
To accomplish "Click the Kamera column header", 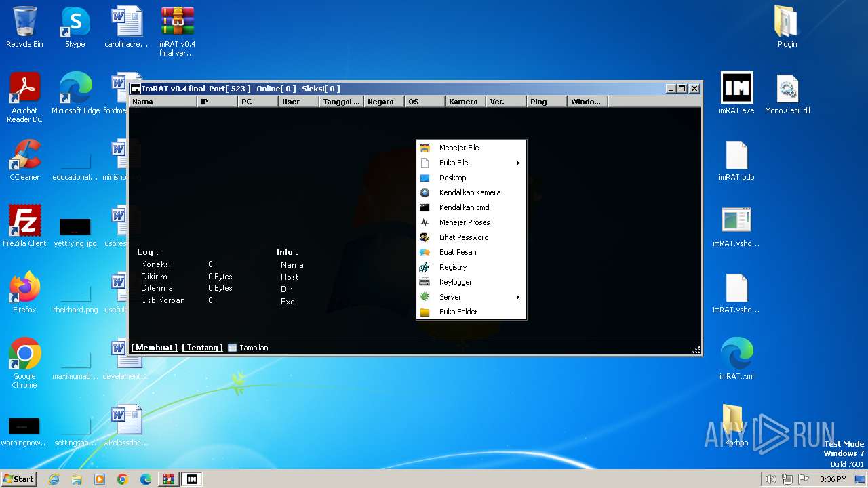I will coord(465,102).
